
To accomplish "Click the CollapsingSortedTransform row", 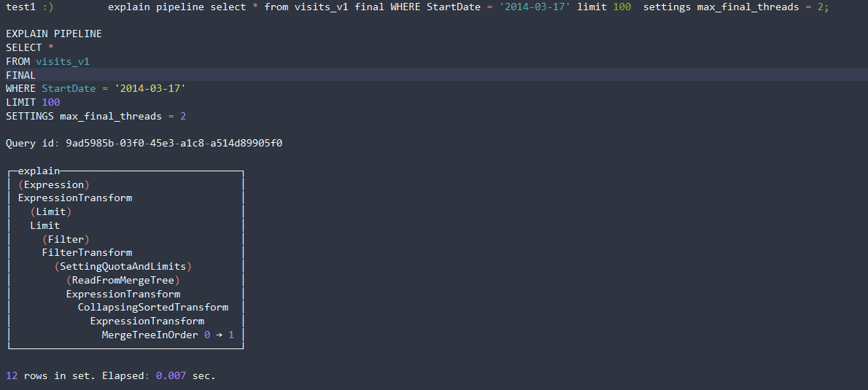I will [x=153, y=308].
